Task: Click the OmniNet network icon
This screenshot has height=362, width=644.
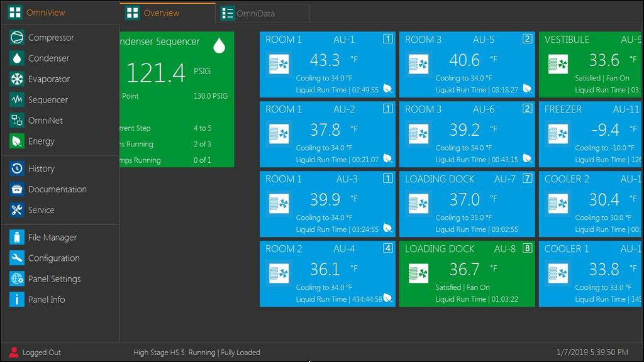Action: click(x=17, y=121)
